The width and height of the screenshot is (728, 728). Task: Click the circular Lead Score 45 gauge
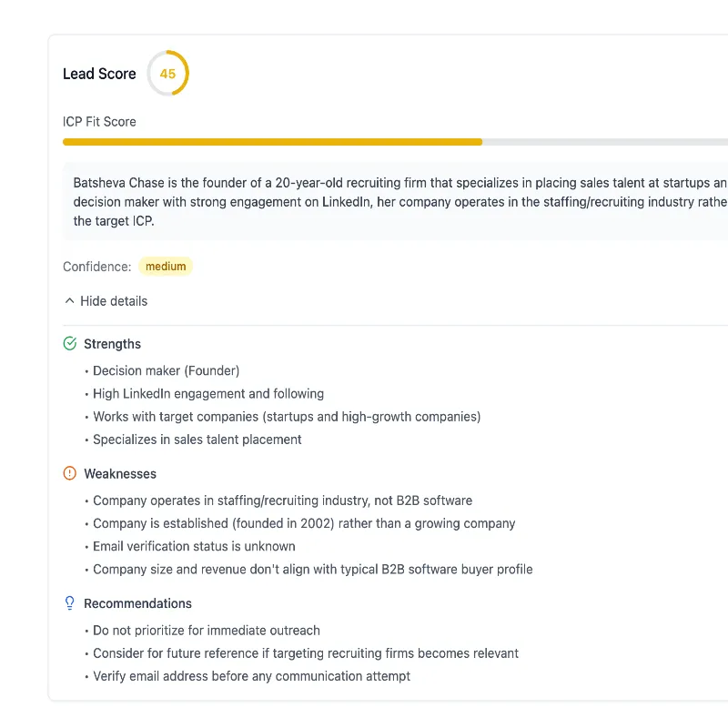coord(168,74)
